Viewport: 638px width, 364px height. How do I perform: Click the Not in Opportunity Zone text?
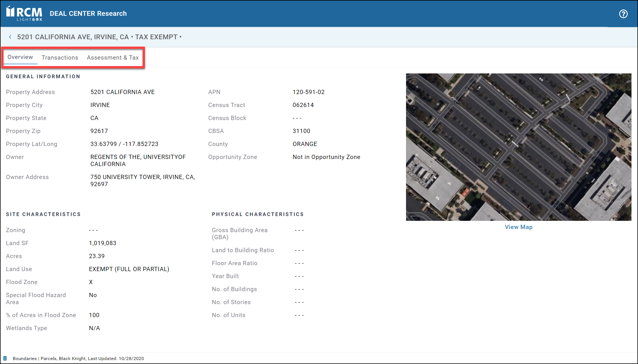(326, 157)
